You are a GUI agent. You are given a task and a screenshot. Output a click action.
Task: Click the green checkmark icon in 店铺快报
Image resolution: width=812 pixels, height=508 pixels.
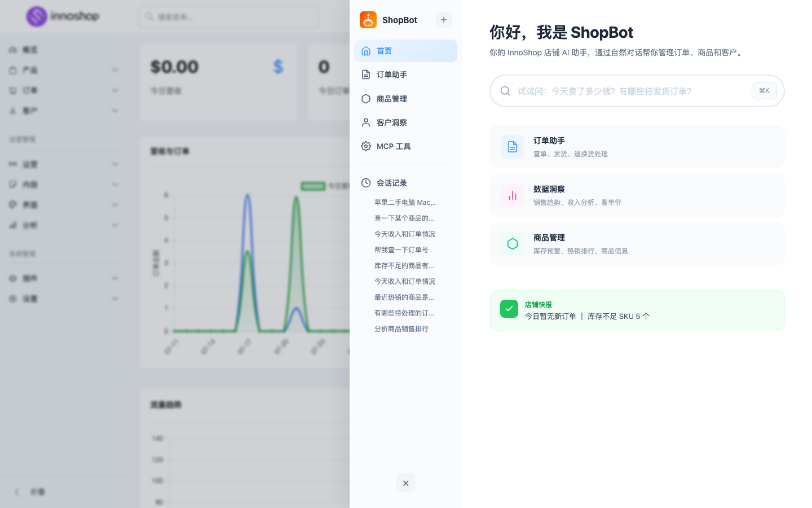(x=509, y=309)
